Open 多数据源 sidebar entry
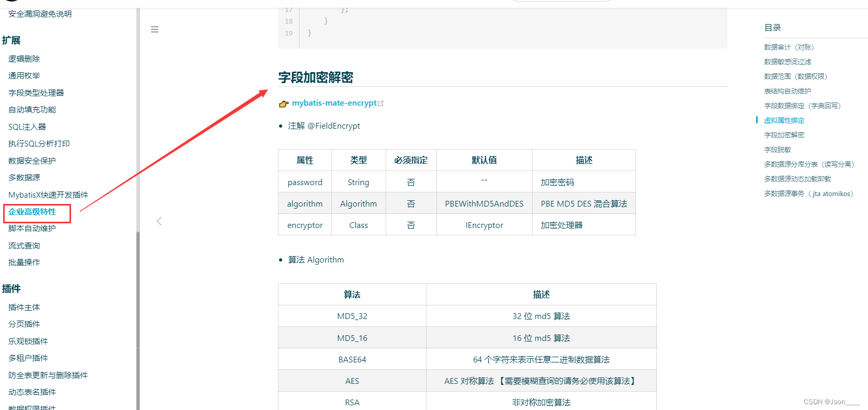Image resolution: width=868 pixels, height=410 pixels. point(24,177)
